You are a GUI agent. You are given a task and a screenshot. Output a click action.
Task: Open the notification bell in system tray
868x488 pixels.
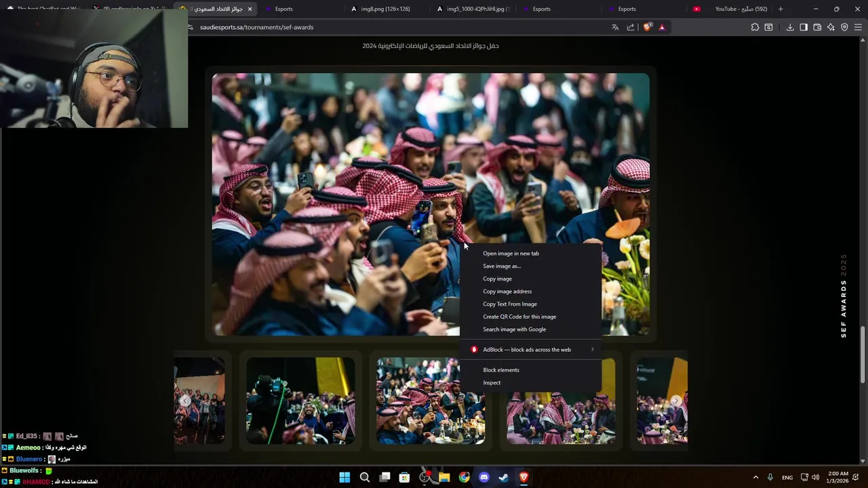point(856,477)
